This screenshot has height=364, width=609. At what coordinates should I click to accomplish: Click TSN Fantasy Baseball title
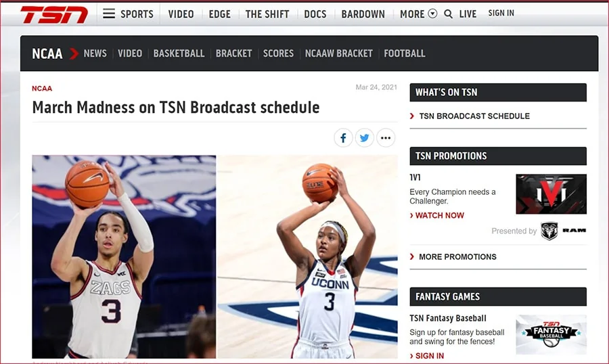[448, 318]
